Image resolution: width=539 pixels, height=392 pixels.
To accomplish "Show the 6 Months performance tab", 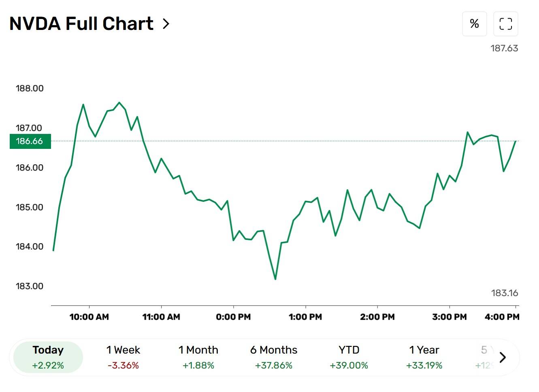I will click(x=274, y=357).
